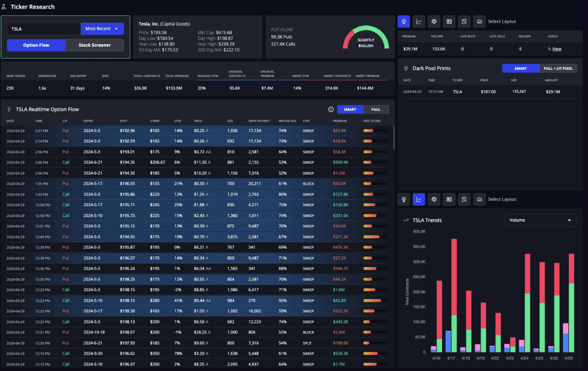Screen dimensions: 588x371
Task: Sort by PREMIUM column in option flow
Action: click(340, 121)
